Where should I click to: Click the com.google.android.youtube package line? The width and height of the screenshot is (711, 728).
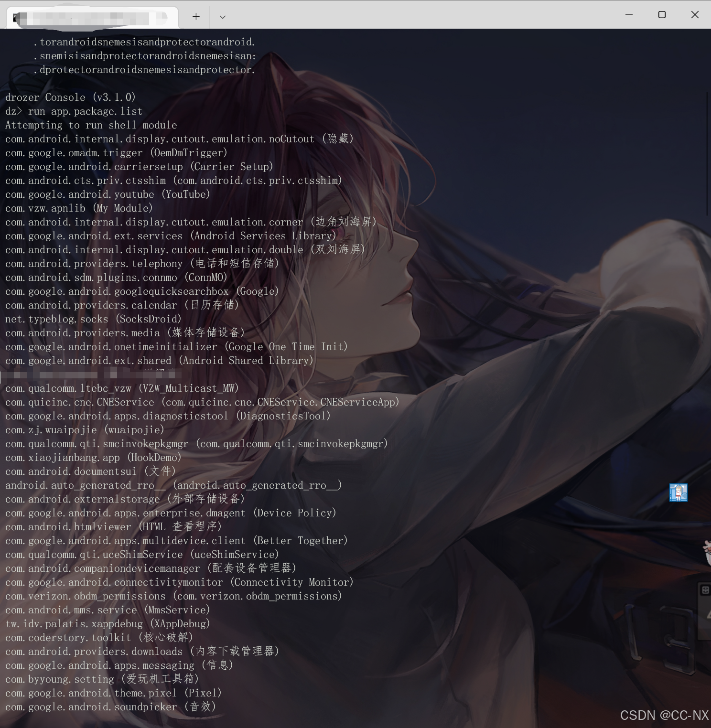(108, 194)
